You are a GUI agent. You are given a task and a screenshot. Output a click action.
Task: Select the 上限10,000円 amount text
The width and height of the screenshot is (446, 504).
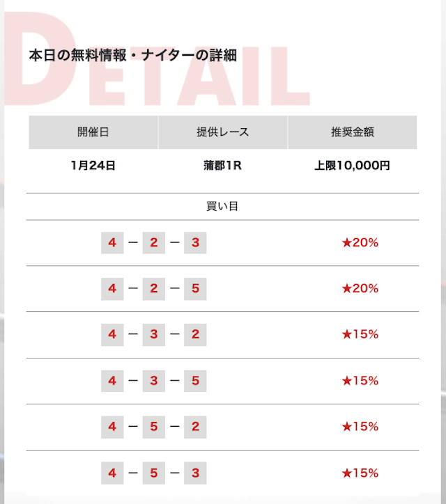coord(352,166)
